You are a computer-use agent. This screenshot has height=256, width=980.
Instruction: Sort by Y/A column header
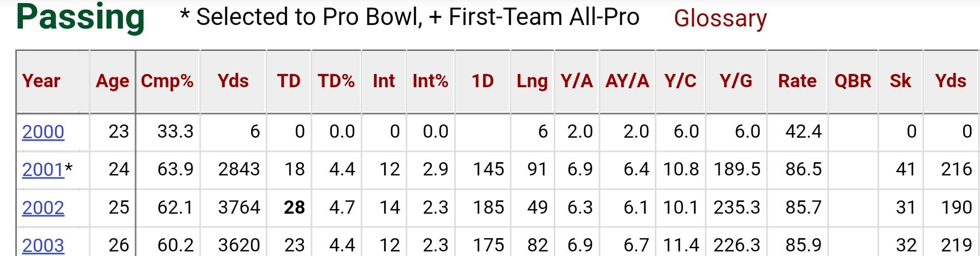point(577,81)
